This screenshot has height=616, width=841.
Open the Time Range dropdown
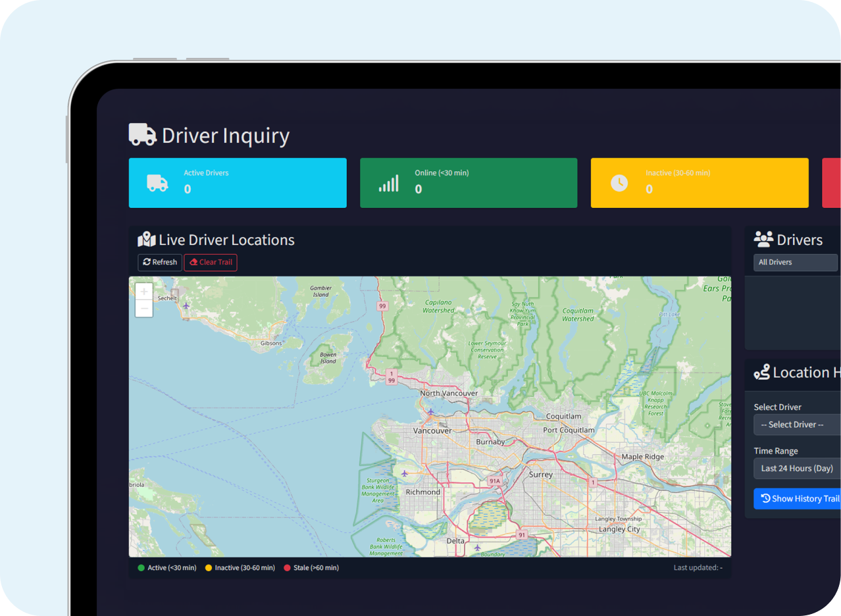coord(797,469)
